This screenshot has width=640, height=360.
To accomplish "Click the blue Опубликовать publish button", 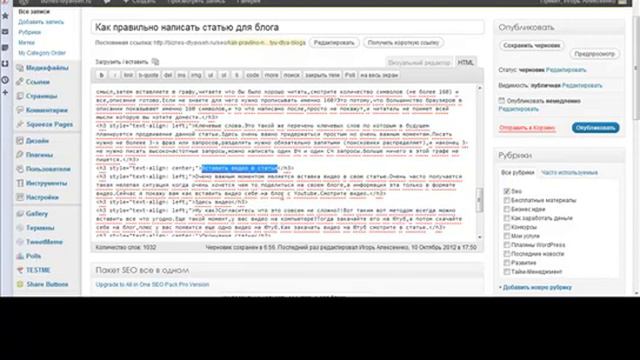I will tap(595, 128).
